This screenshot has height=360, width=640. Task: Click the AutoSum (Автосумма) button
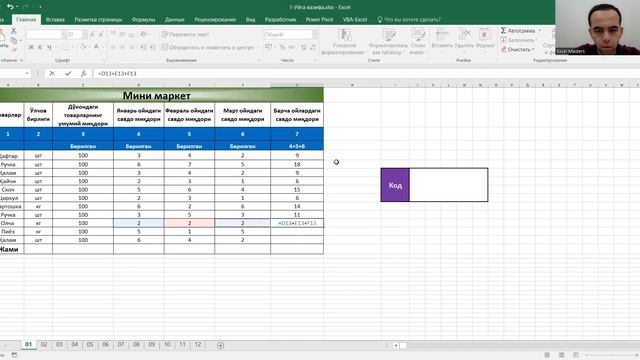point(518,31)
